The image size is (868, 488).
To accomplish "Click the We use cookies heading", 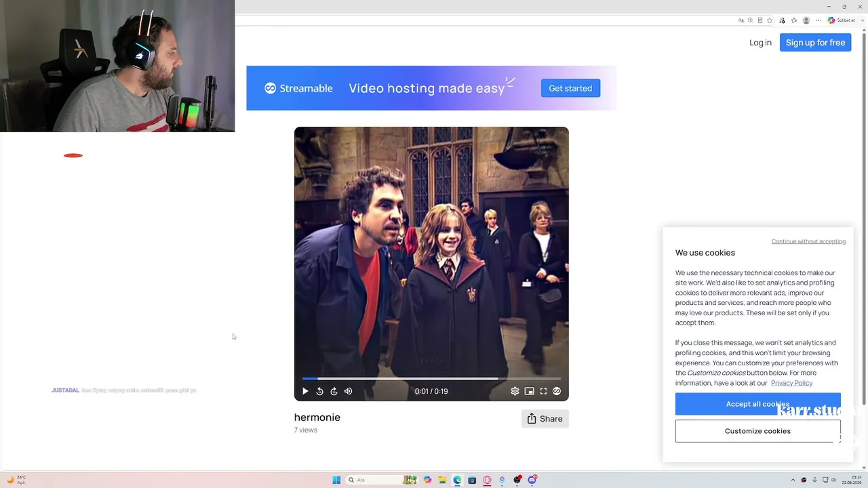I will 705,253.
